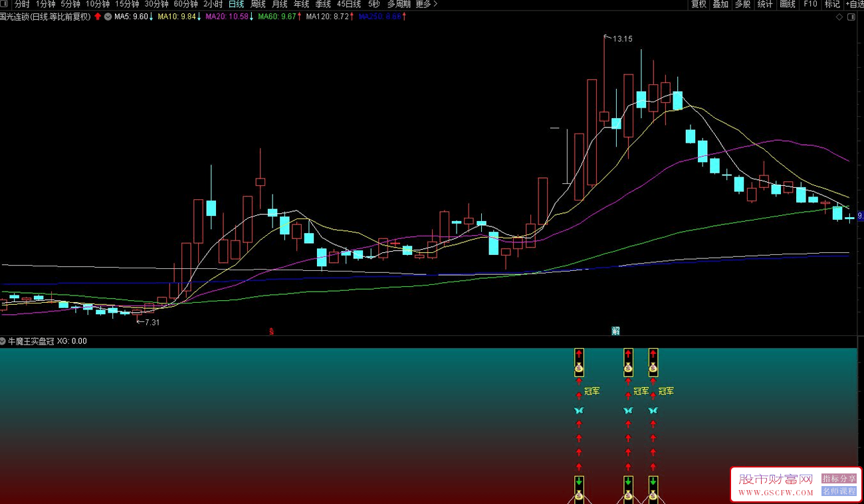This screenshot has width=864, height=504.
Task: Select the 年线 yearly tab
Action: (x=302, y=4)
